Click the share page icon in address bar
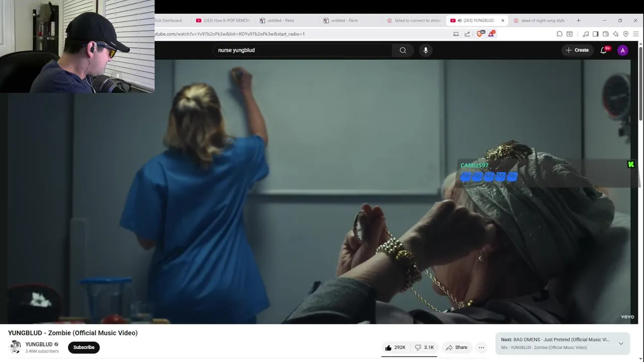Image resolution: width=644 pixels, height=362 pixels. point(467,34)
